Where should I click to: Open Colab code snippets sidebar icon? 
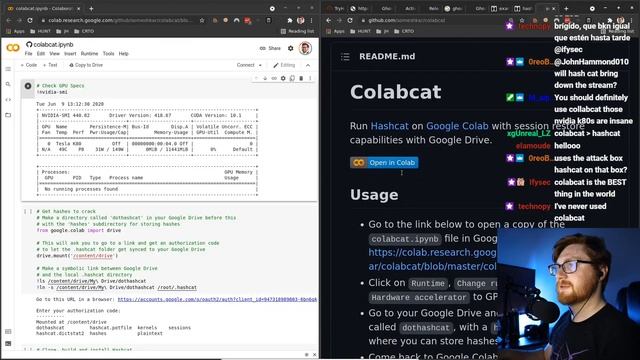[8, 100]
